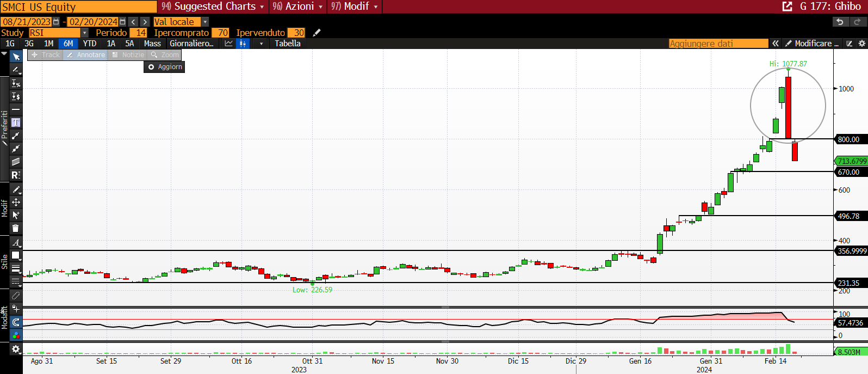Click the end date 02/20/2024 field
The width and height of the screenshot is (868, 374).
point(93,22)
